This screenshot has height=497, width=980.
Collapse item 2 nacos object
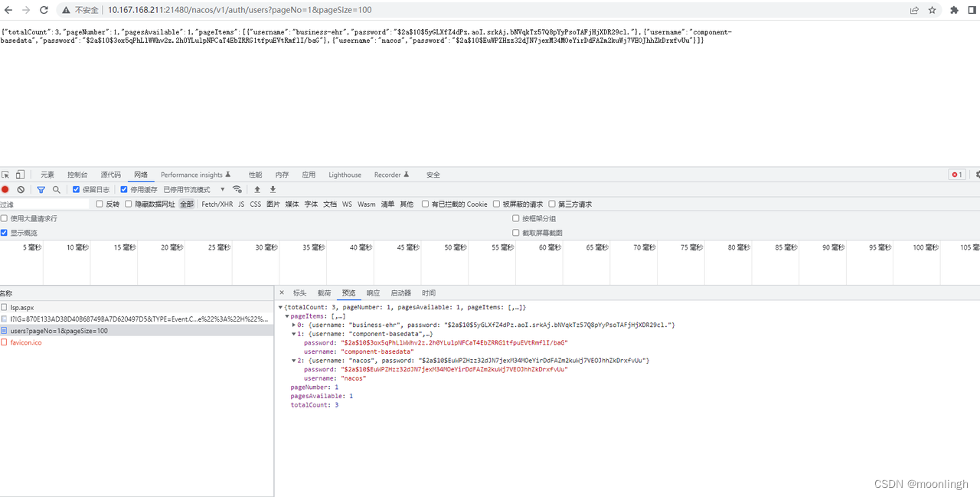[294, 360]
